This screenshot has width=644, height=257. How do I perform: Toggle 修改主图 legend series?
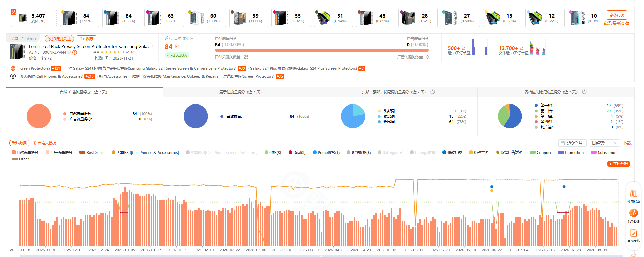point(479,153)
